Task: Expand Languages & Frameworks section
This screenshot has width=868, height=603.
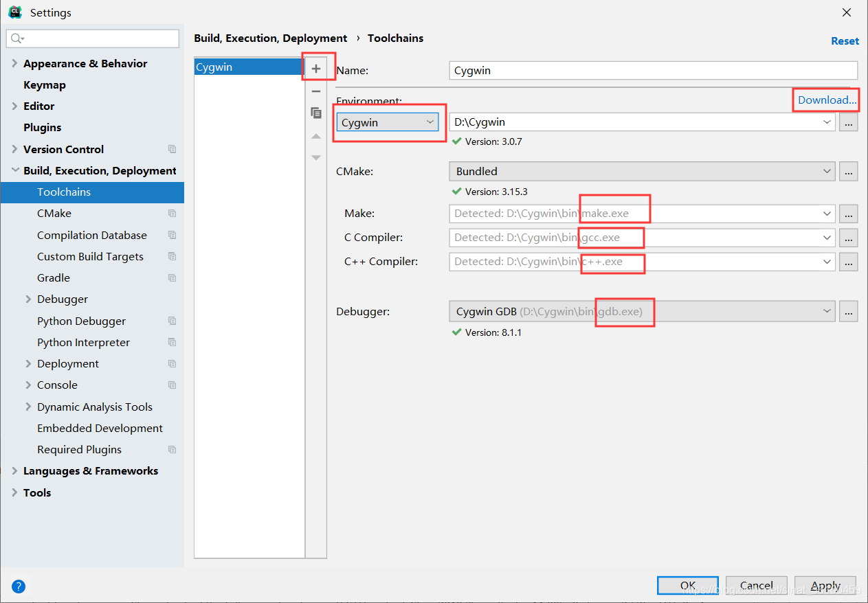Action: [14, 470]
